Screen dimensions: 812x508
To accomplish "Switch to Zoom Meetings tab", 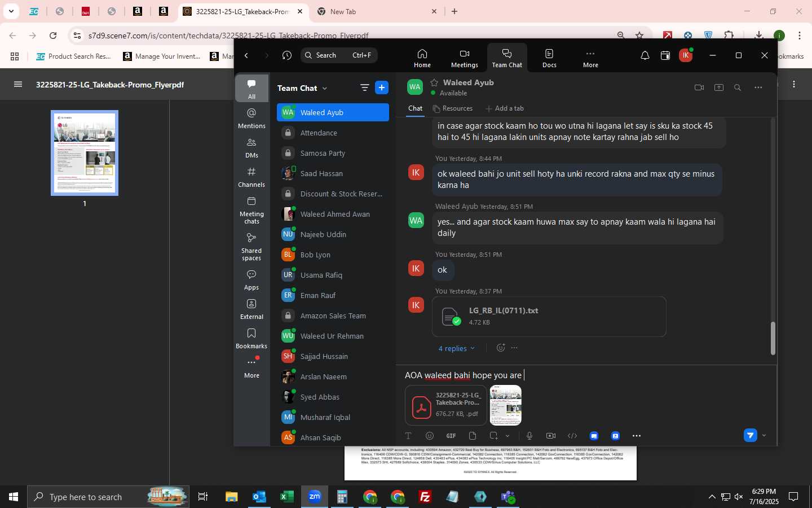I will 464,58.
